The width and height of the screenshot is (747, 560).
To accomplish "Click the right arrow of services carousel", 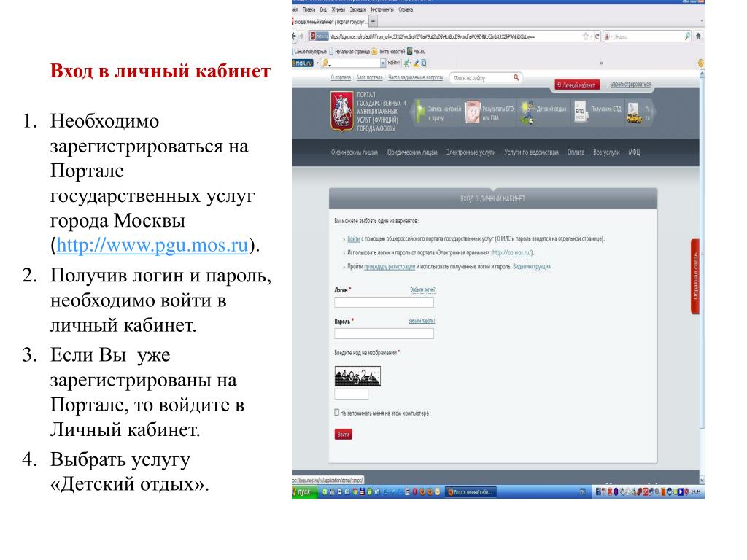I will pyautogui.click(x=652, y=112).
